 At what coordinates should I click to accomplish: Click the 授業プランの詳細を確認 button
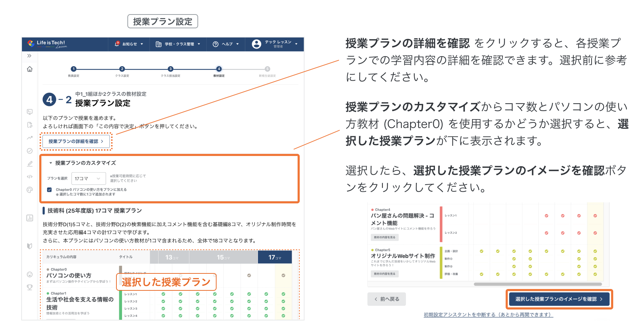pyautogui.click(x=76, y=141)
